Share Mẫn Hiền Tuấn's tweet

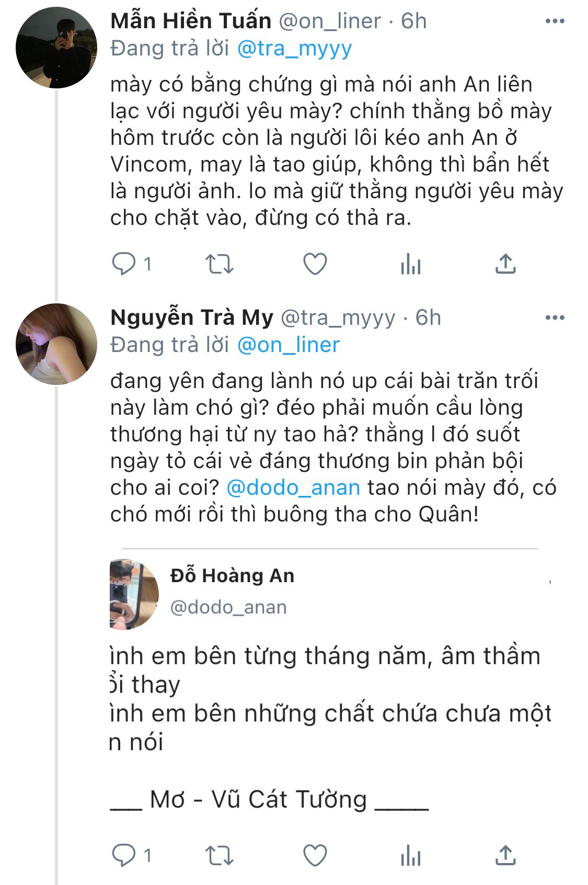click(x=505, y=264)
